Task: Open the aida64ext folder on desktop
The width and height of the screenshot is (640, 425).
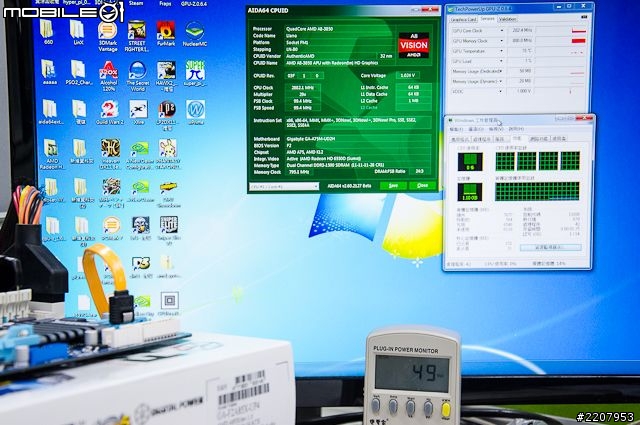Action: coord(50,111)
